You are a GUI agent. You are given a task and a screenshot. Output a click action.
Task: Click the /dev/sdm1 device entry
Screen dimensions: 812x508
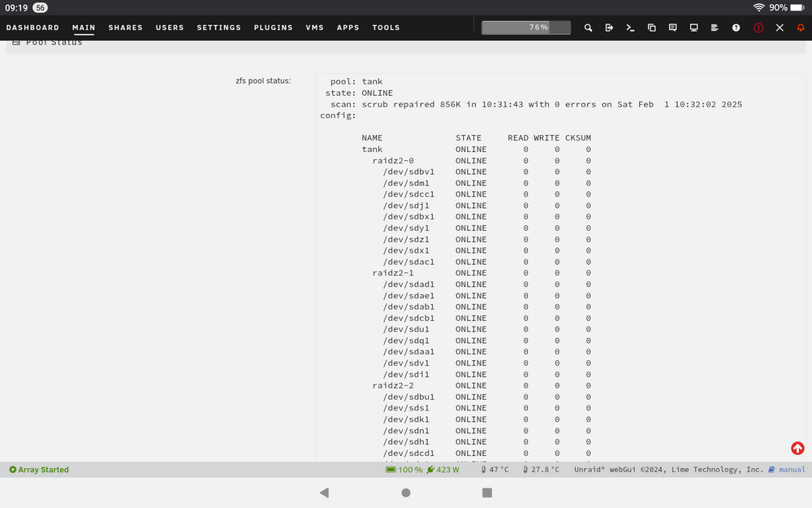406,184
